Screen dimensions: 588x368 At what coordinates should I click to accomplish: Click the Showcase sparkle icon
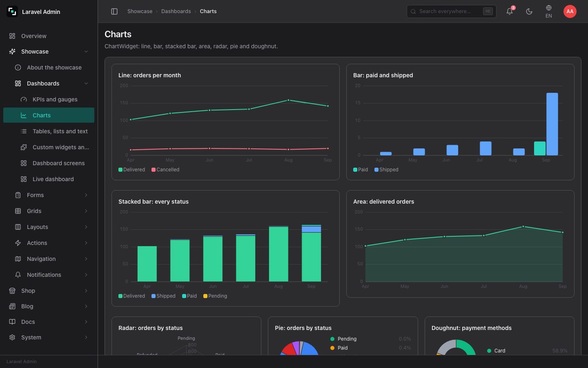12,52
